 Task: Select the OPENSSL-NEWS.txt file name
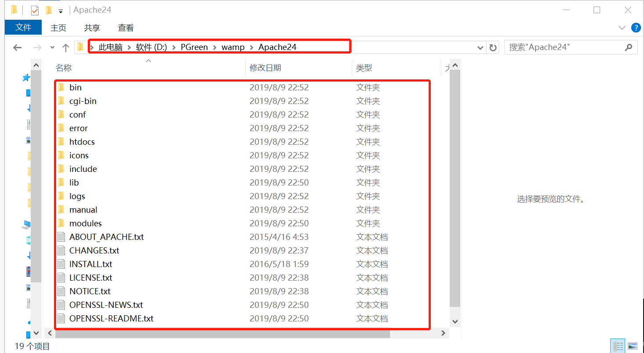[x=106, y=305]
